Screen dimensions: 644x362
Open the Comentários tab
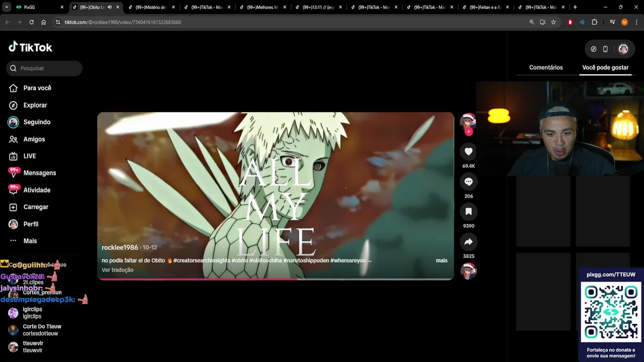(x=546, y=67)
